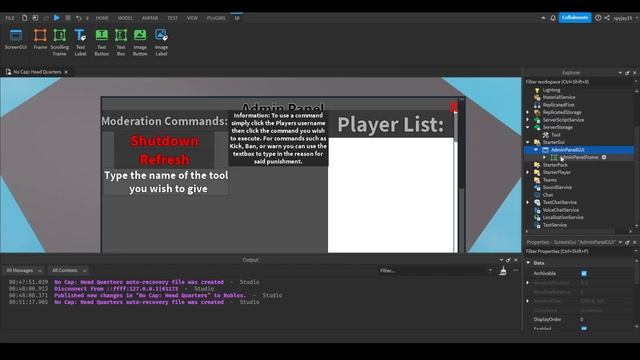Expand StarterPlayer node

[528, 172]
